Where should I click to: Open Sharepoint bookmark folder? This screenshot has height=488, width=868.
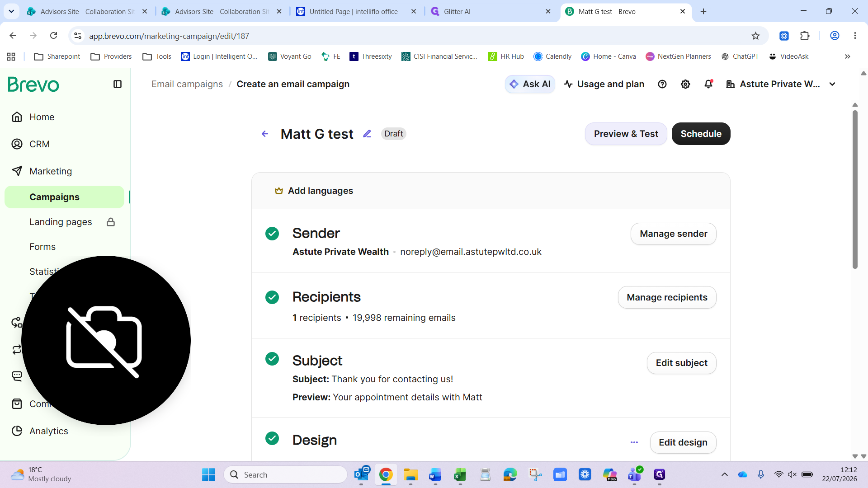coord(57,56)
